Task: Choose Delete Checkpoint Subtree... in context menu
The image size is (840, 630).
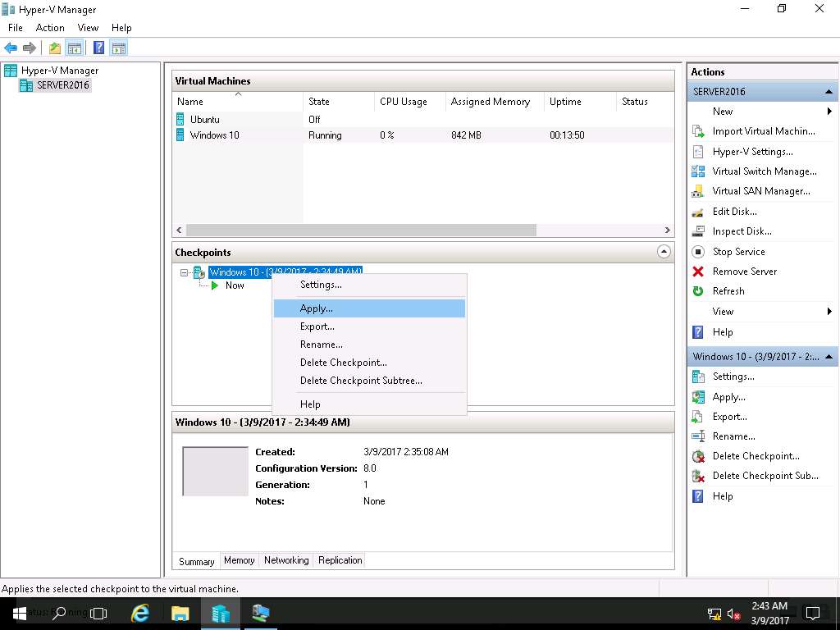Action: (x=369, y=381)
